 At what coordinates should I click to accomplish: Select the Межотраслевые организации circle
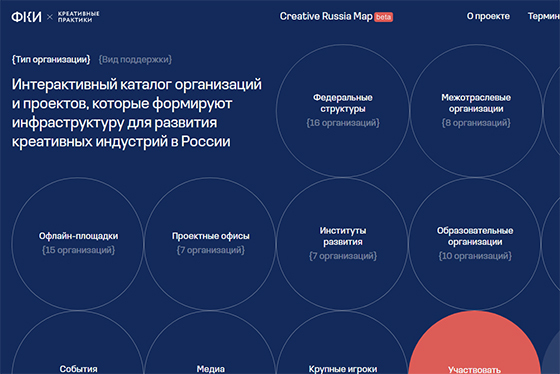[476, 110]
